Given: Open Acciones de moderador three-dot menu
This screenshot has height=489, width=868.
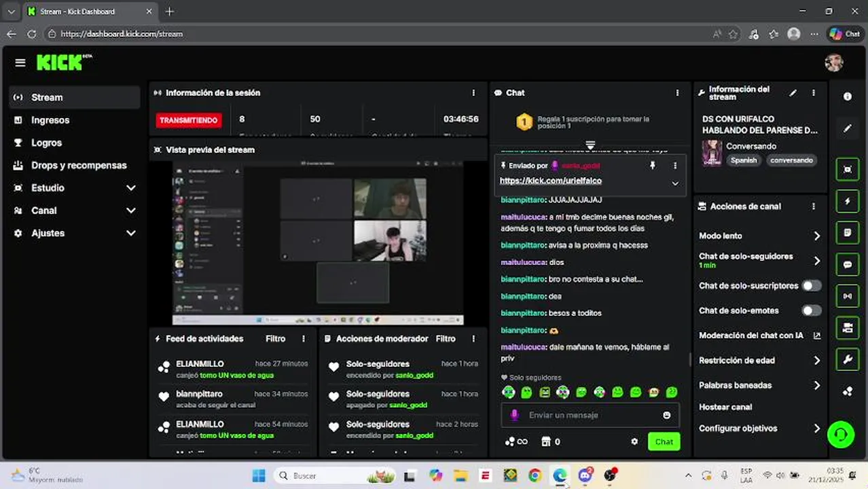Looking at the screenshot, I should pyautogui.click(x=473, y=338).
